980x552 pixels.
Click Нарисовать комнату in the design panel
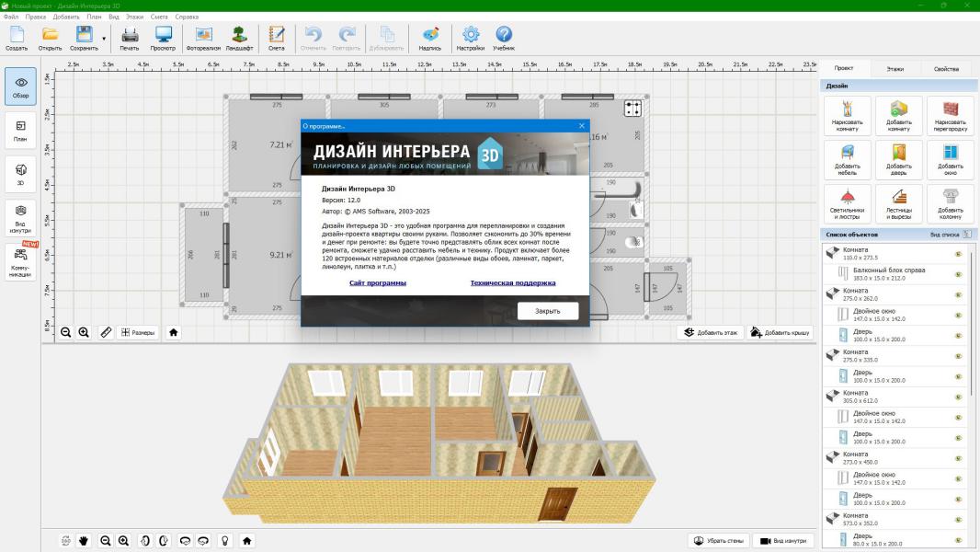(847, 116)
